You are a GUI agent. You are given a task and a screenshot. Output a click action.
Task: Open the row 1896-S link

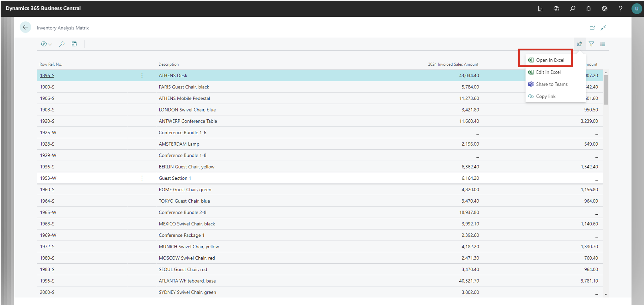pos(47,75)
